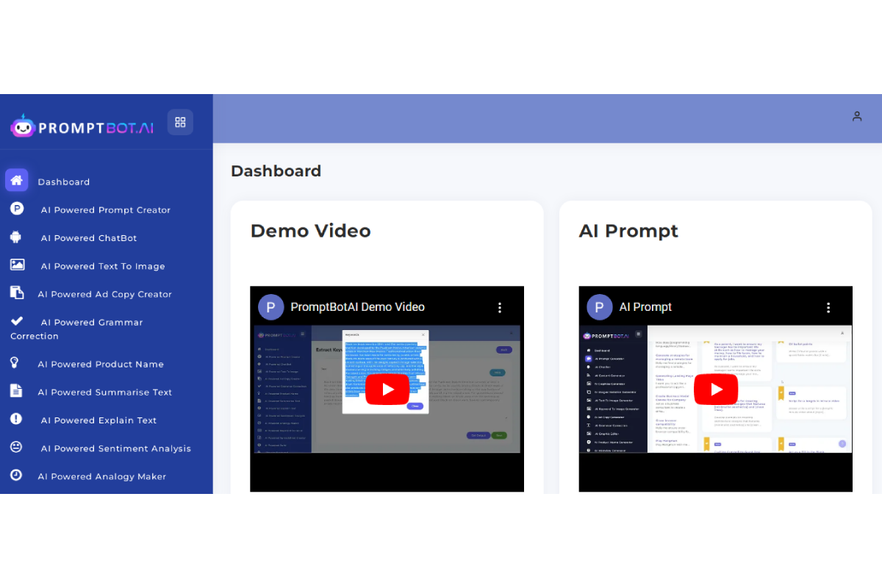Screen dimensions: 882x588
Task: Click the PromptBotAI Demo Video title link
Action: [x=357, y=307]
